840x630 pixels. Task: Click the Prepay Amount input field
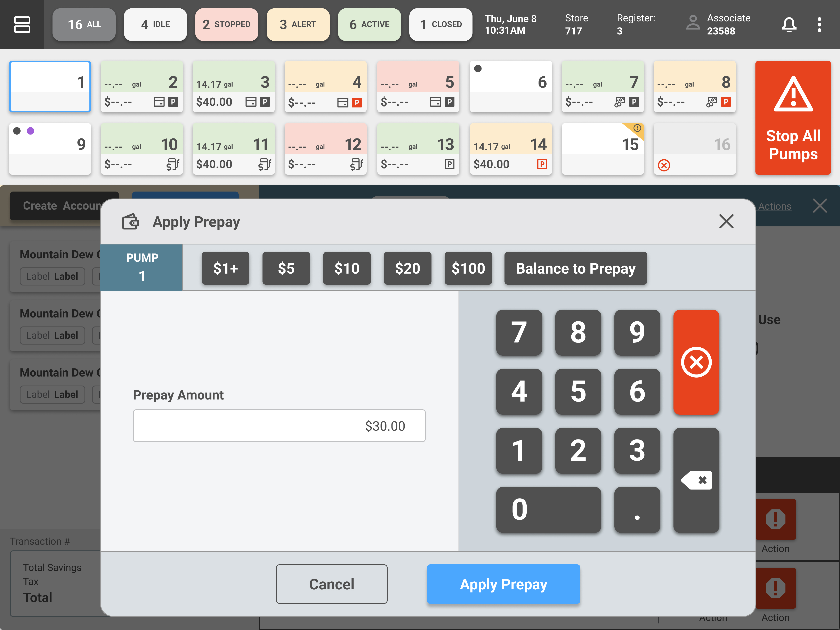(x=279, y=426)
